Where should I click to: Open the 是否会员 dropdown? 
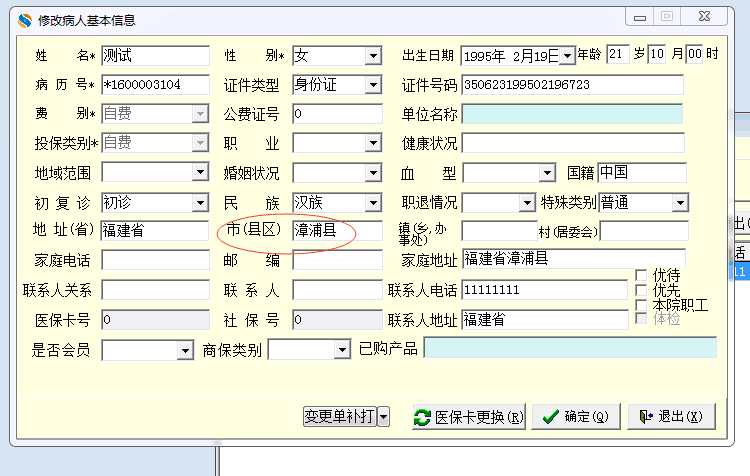(x=185, y=351)
